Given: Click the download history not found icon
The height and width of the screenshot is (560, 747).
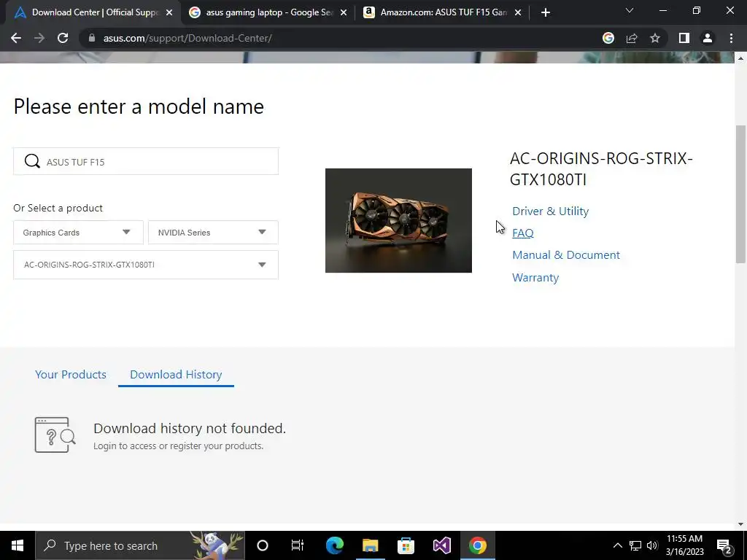Looking at the screenshot, I should click(x=55, y=435).
